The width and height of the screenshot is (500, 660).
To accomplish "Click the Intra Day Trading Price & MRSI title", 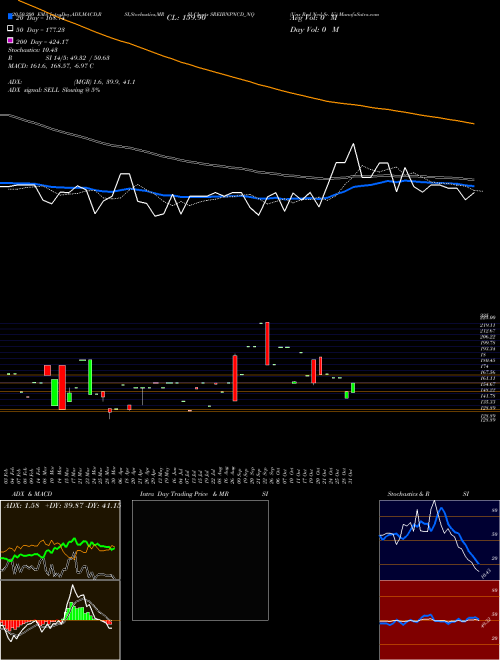I will coord(204,494).
